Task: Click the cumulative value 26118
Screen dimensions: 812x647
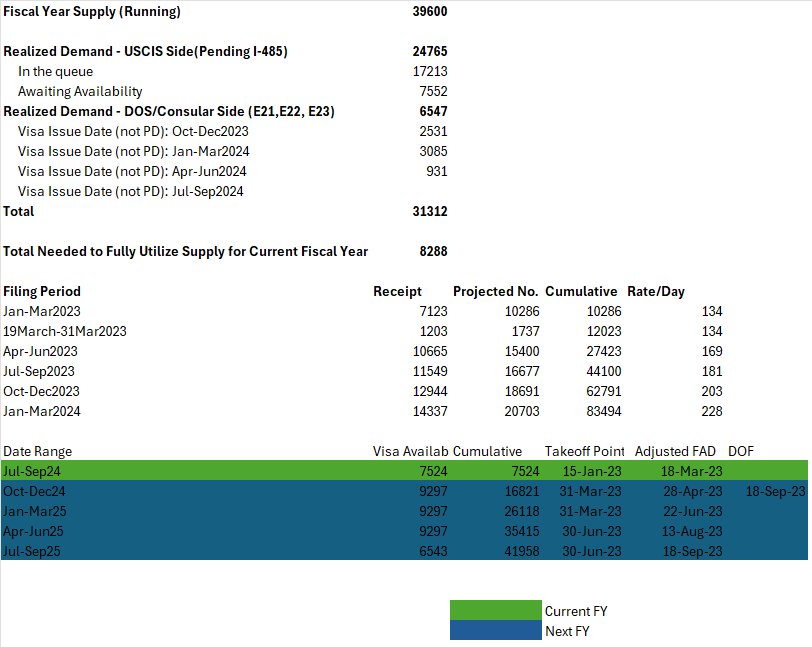Action: pyautogui.click(x=522, y=512)
